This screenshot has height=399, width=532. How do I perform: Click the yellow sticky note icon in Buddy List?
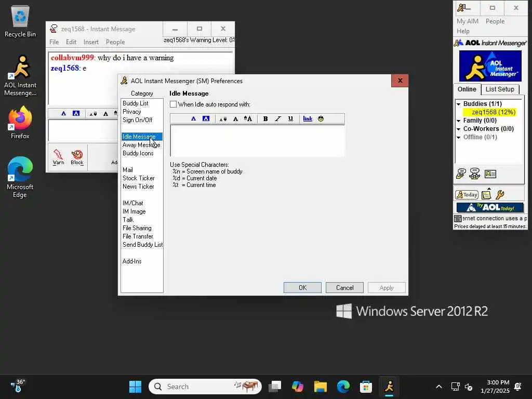pyautogui.click(x=486, y=194)
